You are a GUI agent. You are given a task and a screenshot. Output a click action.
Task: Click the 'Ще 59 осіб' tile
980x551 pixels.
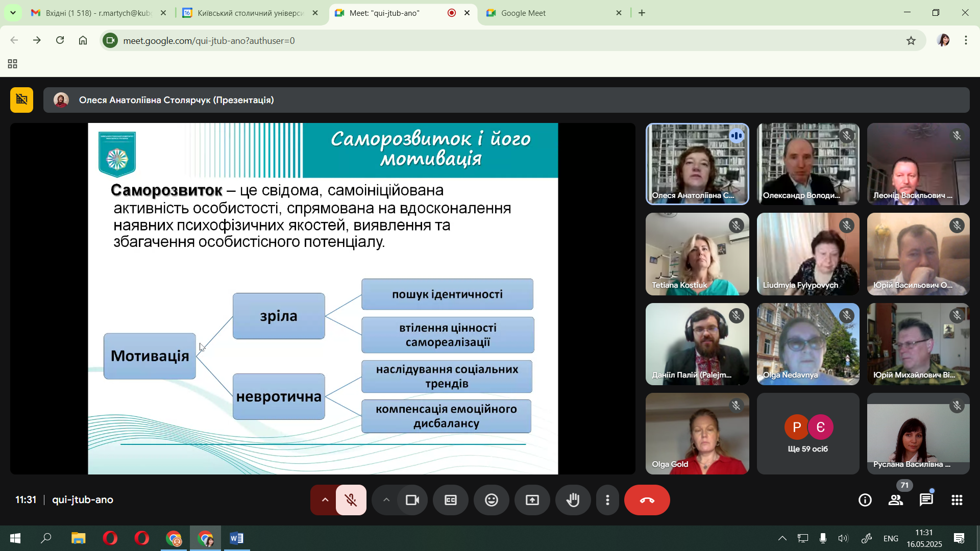(x=807, y=434)
